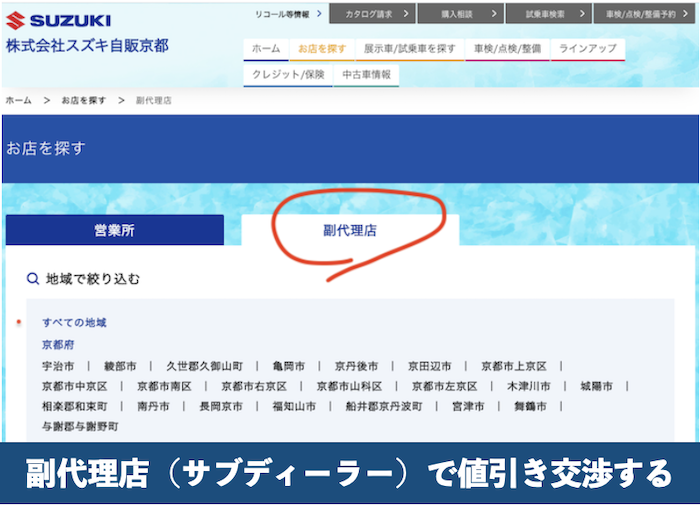The width and height of the screenshot is (700, 506).
Task: Click the ホーム breadcrumb link
Action: point(18,100)
